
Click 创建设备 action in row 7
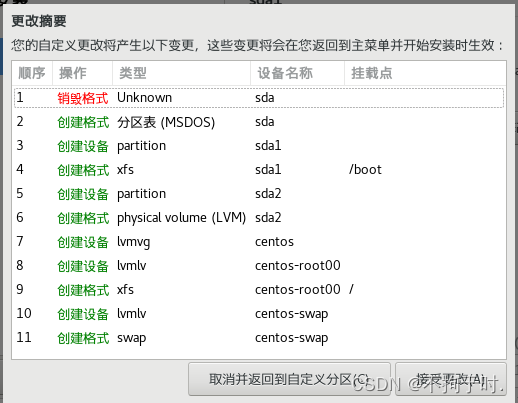coord(83,242)
